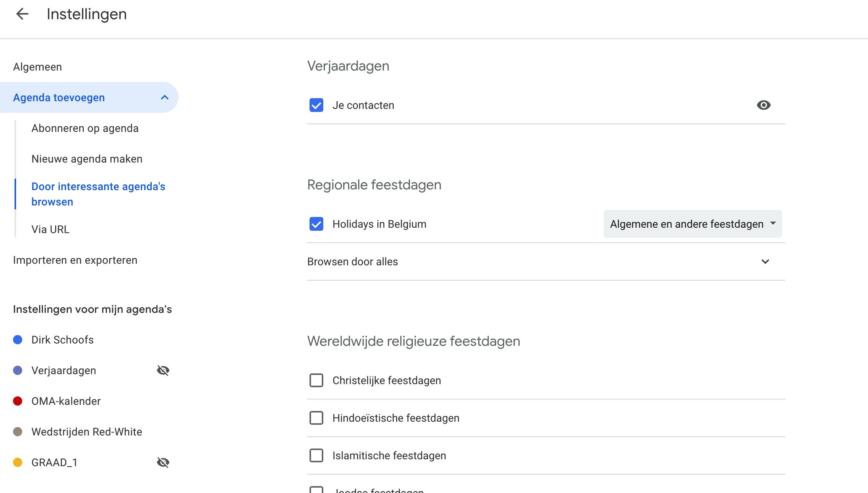The width and height of the screenshot is (868, 493).
Task: Open the Algemene en andere feestdagen dropdown
Action: 693,224
